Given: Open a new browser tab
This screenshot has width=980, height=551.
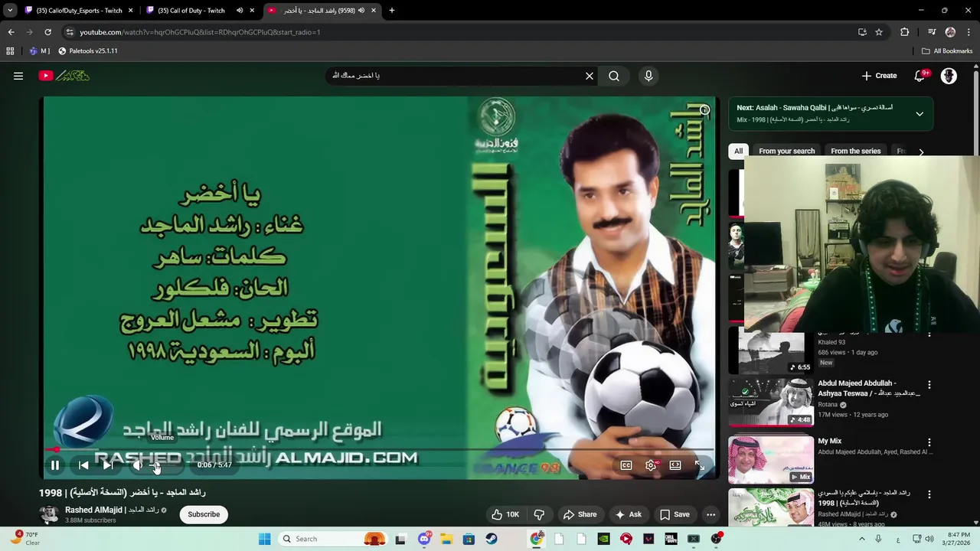Looking at the screenshot, I should (392, 11).
